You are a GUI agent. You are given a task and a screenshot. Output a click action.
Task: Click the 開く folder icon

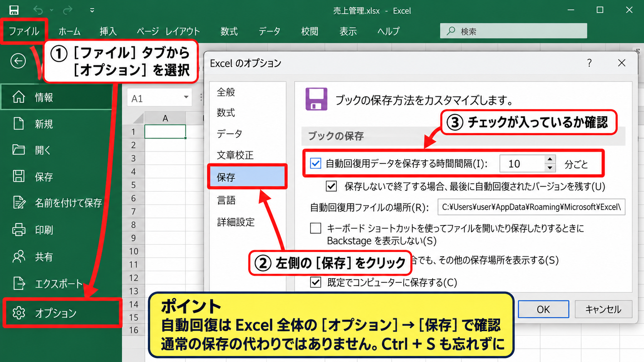pyautogui.click(x=18, y=150)
